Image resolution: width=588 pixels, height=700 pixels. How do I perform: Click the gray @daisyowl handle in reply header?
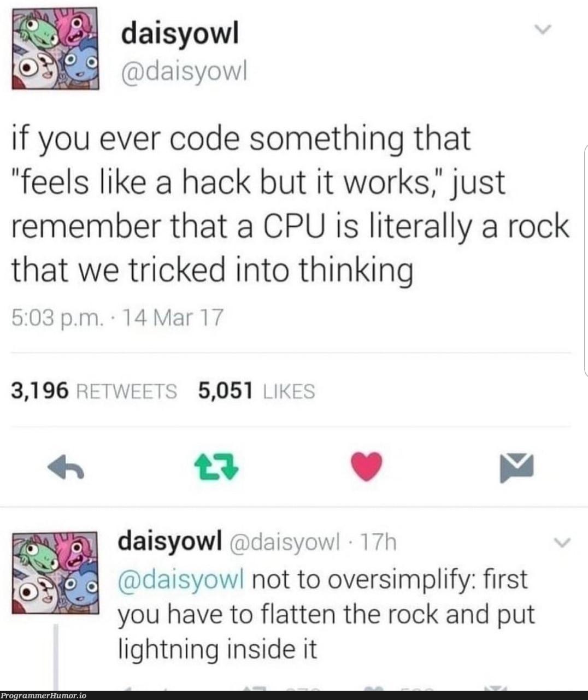[283, 543]
